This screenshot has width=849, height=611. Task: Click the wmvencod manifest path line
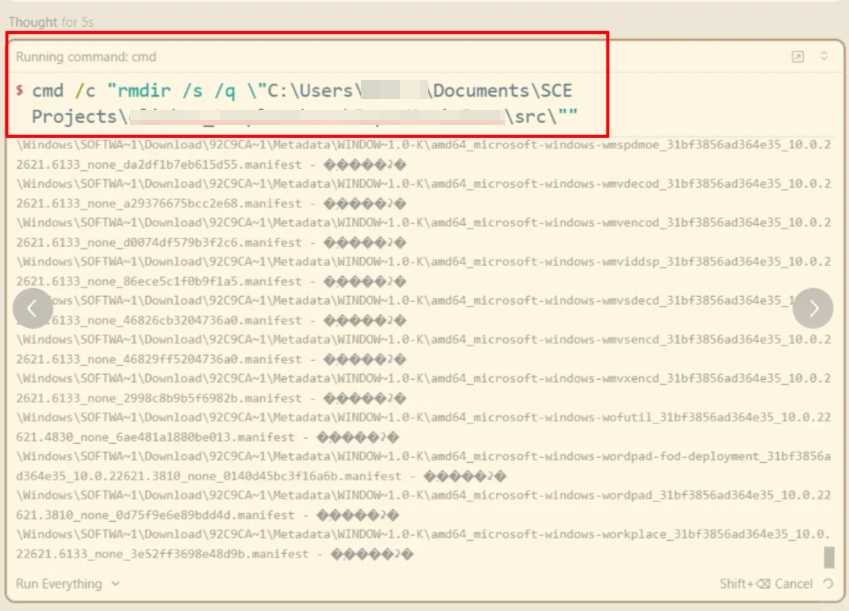pos(423,223)
